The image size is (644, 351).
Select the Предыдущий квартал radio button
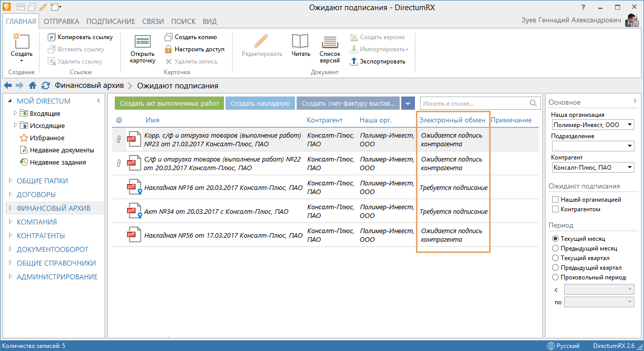556,268
